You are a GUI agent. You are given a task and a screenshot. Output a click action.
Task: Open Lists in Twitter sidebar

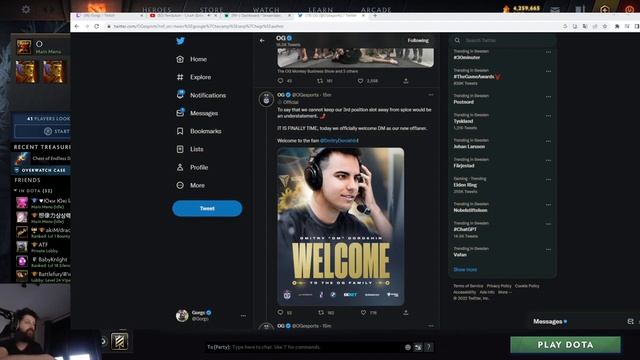190,149
